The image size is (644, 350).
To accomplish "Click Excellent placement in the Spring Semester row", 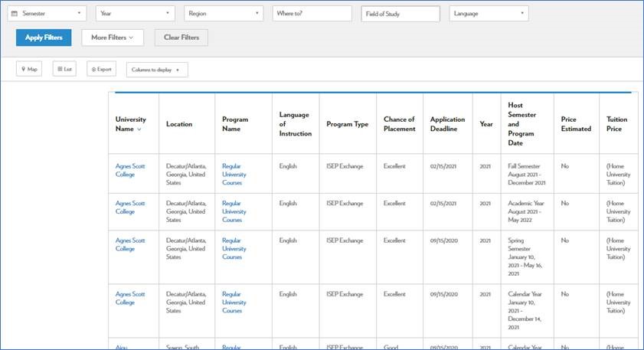I will pos(394,240).
